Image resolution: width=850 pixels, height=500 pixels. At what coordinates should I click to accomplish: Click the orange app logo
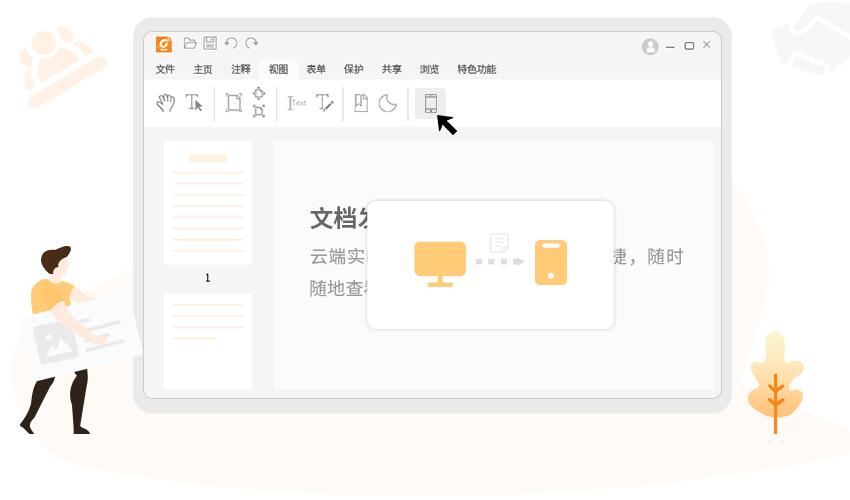point(164,44)
